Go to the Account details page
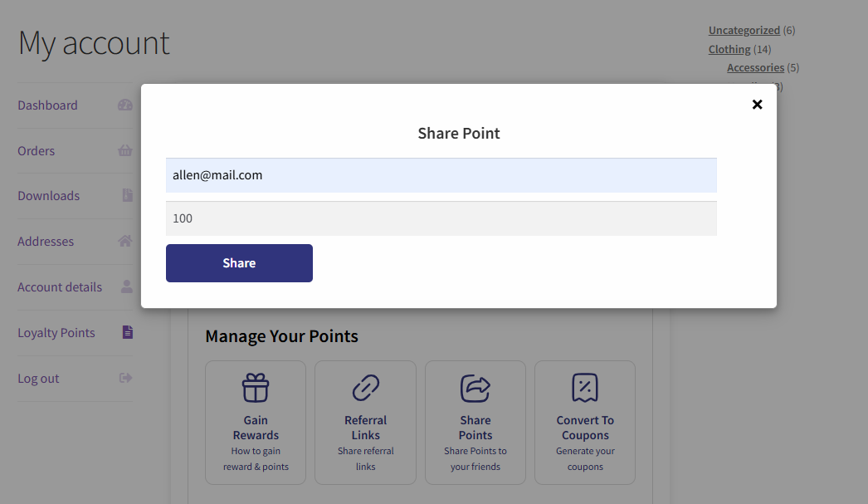 tap(60, 287)
